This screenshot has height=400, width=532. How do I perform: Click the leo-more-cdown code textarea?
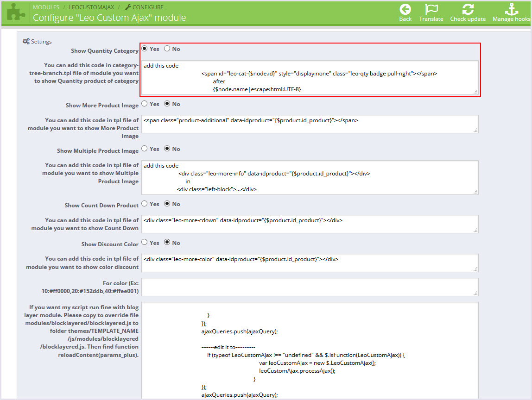[x=310, y=224]
